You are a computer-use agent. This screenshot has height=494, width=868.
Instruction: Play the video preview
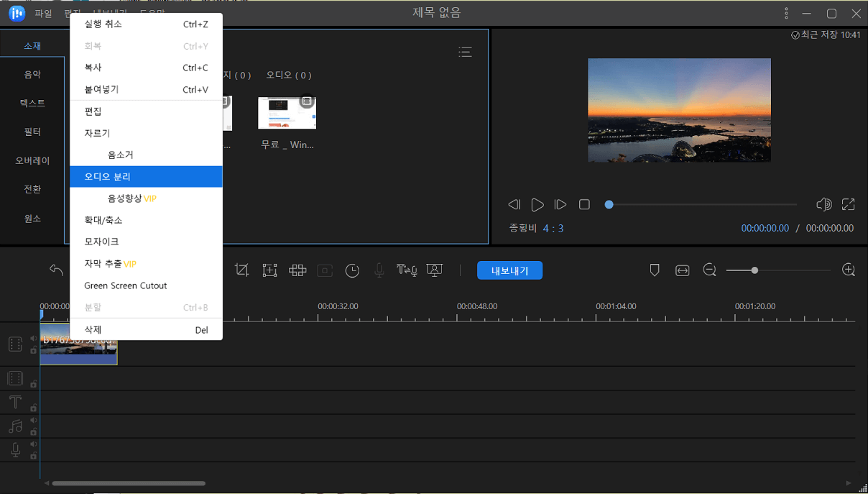(x=537, y=205)
